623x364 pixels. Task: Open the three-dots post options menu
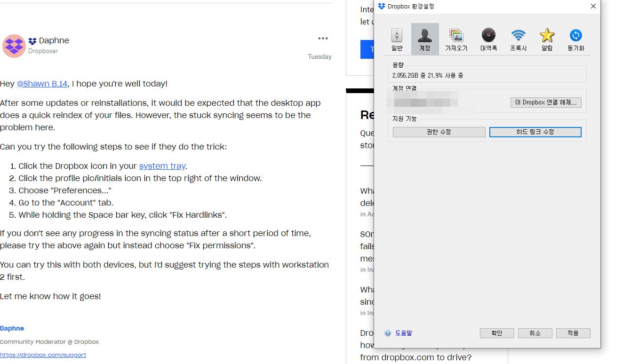(x=323, y=39)
